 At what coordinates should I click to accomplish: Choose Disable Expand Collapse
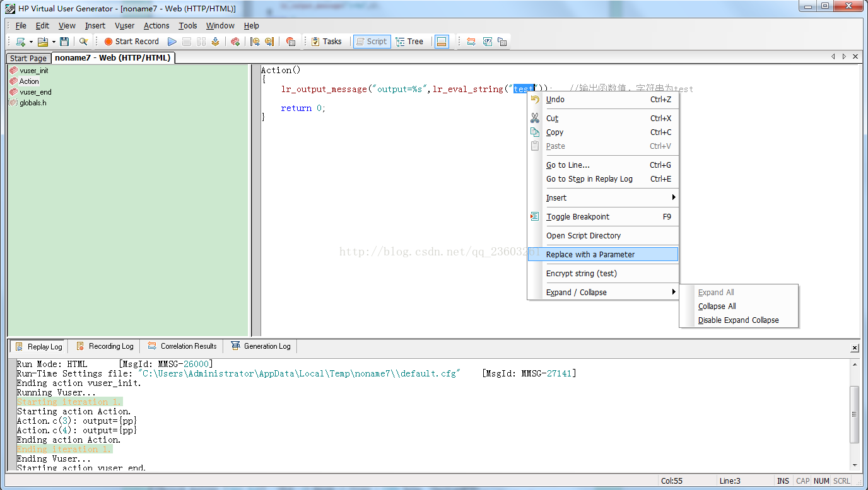(739, 320)
